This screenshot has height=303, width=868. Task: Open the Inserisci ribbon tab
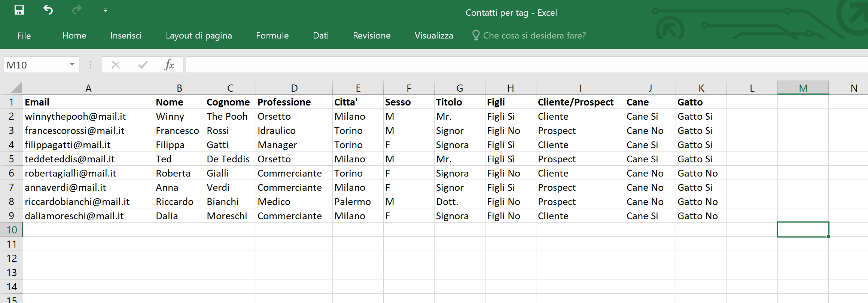coord(126,36)
